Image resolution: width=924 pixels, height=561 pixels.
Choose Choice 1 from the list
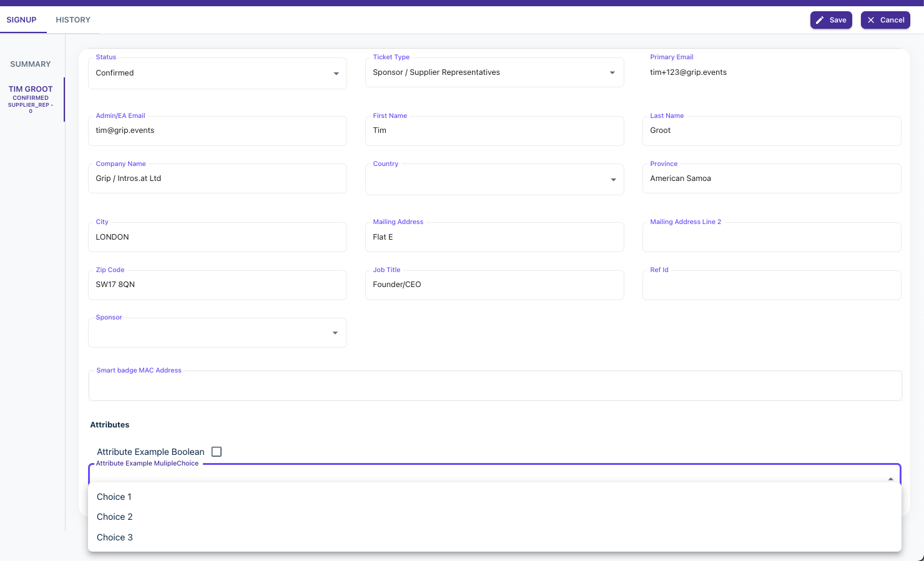coord(494,497)
